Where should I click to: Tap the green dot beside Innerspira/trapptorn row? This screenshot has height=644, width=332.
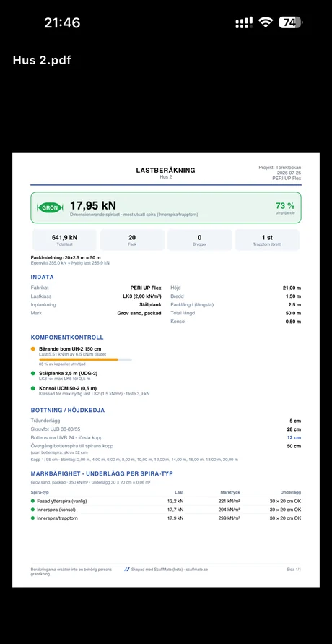point(32,518)
